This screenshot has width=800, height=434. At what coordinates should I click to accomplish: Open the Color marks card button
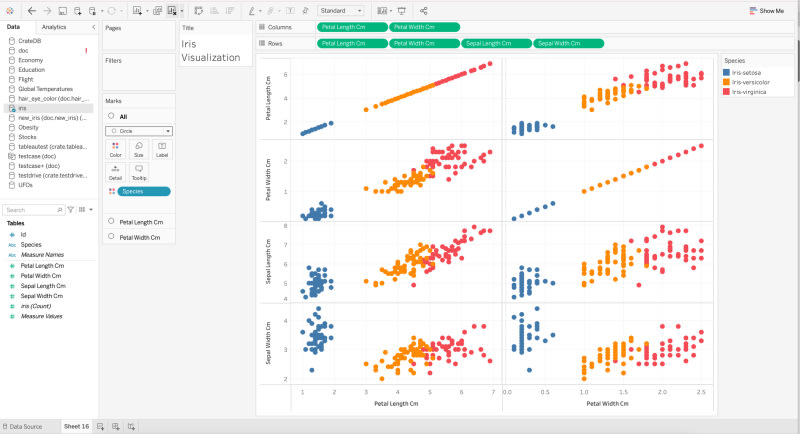click(x=115, y=149)
